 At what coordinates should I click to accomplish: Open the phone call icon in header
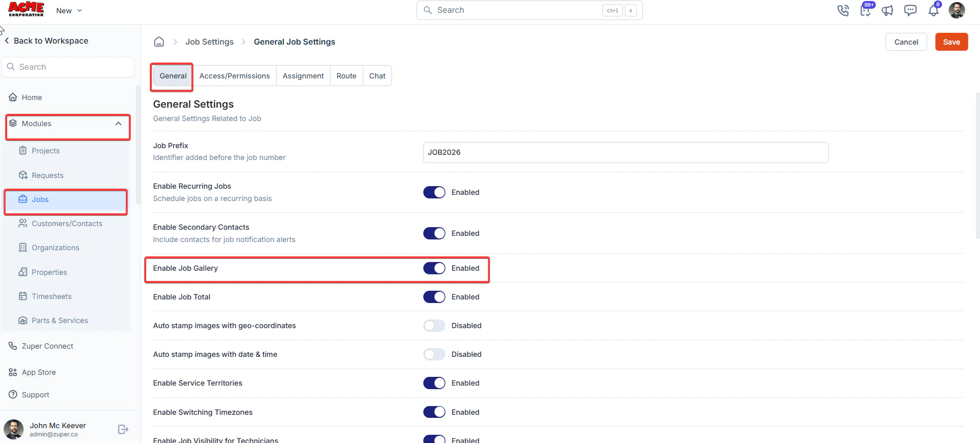click(843, 10)
